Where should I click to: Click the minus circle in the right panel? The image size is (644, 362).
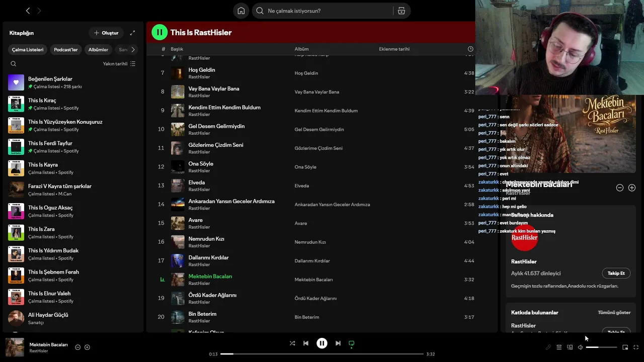pos(620,188)
